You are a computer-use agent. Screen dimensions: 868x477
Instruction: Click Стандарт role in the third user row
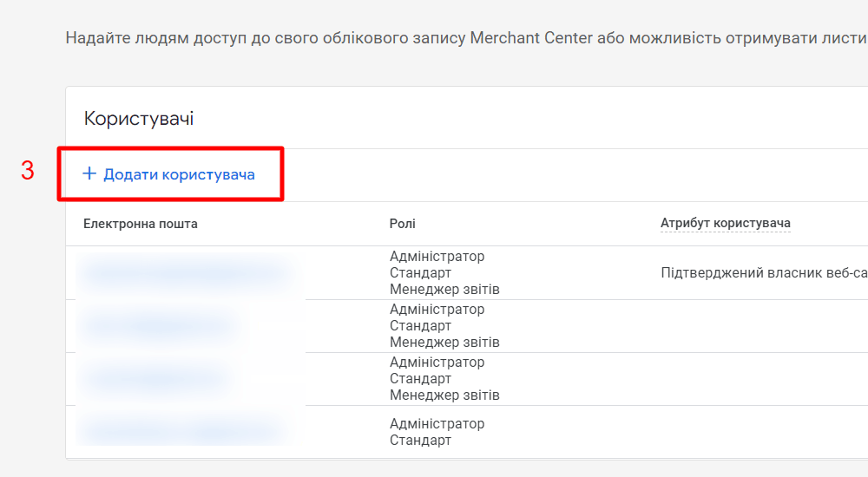(420, 379)
